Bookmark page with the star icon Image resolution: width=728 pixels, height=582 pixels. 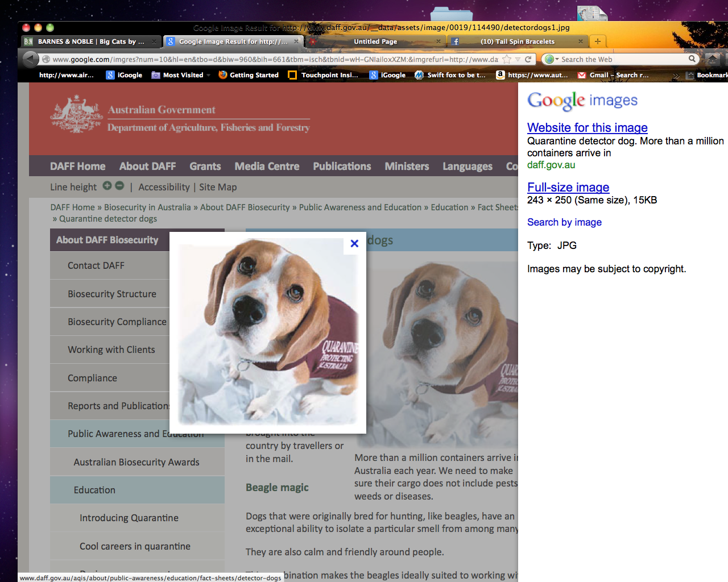(x=507, y=59)
